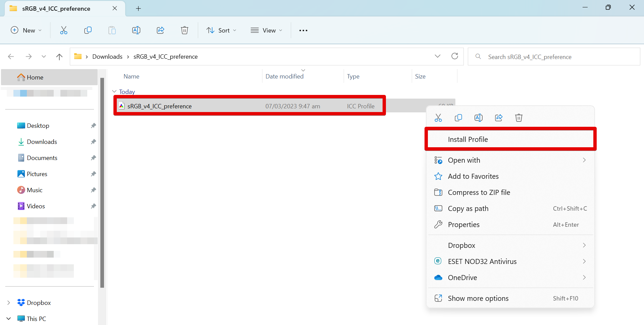The height and width of the screenshot is (325, 644).
Task: Click the pin icon beside Videos
Action: 93,206
